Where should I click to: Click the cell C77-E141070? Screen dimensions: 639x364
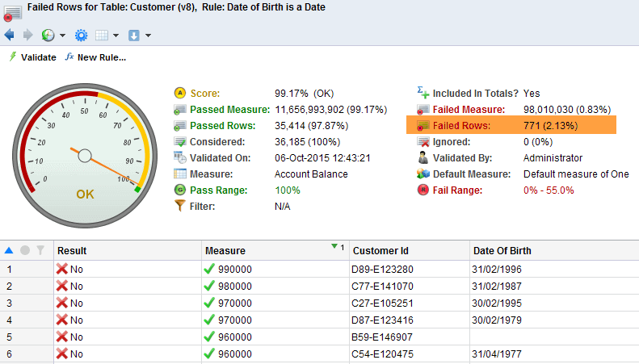409,287
